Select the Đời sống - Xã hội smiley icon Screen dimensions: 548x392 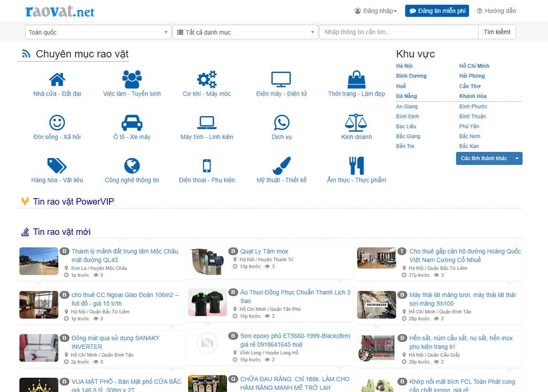point(57,122)
